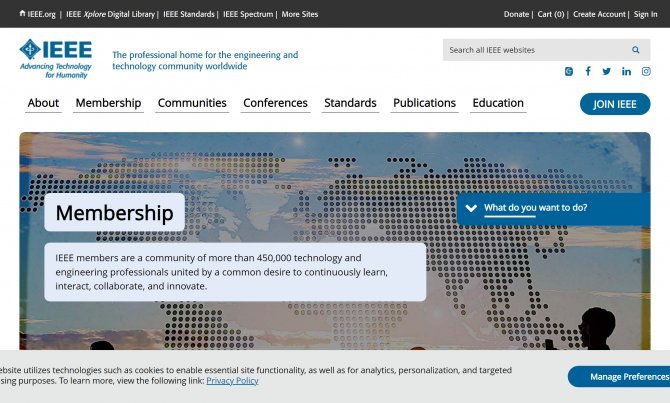Open the Education menu
This screenshot has width=670, height=403.
click(498, 103)
